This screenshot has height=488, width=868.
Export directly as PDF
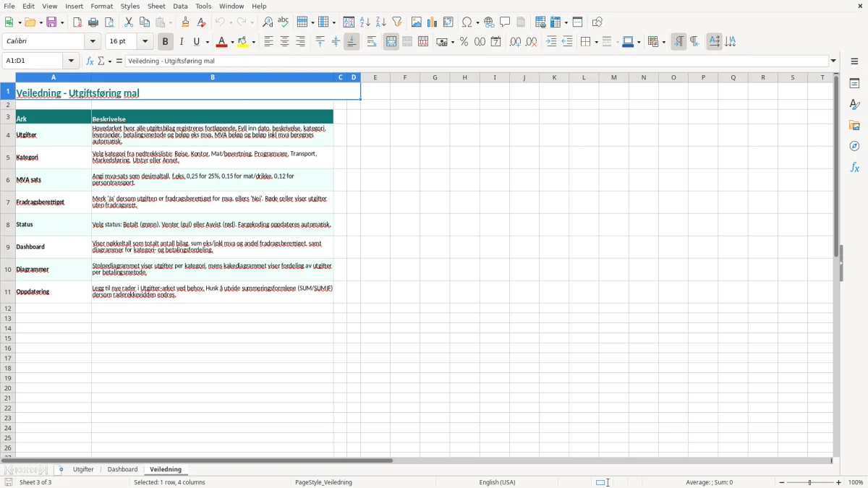[77, 22]
